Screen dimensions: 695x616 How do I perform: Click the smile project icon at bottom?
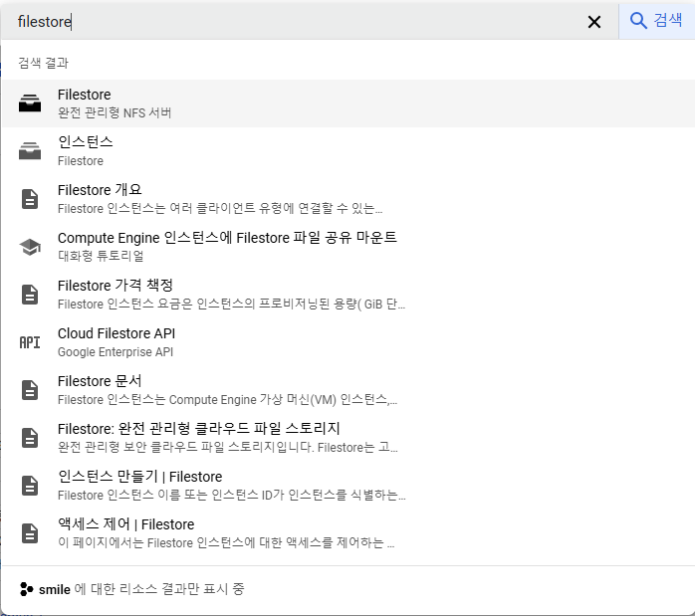(26, 589)
